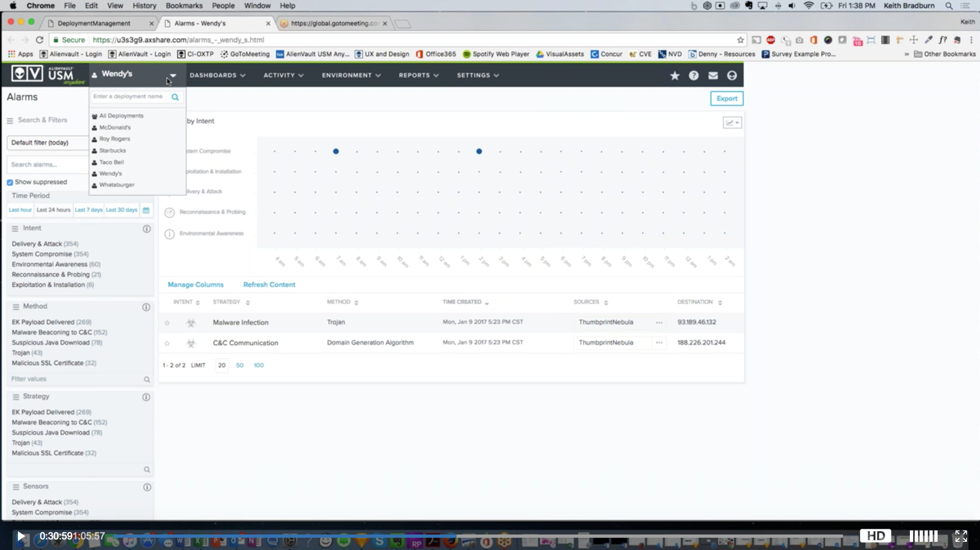The width and height of the screenshot is (980, 550).
Task: Click the favorites star icon in the header
Action: pos(674,75)
